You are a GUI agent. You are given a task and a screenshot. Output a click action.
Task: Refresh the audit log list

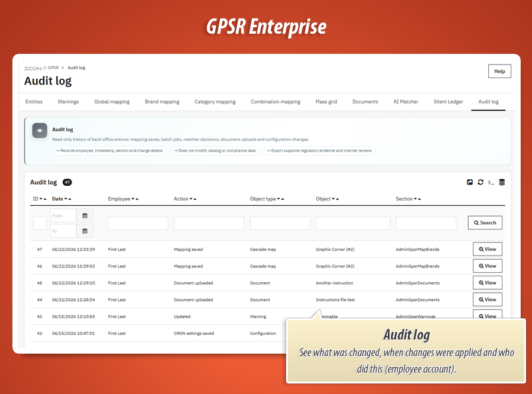coord(481,182)
